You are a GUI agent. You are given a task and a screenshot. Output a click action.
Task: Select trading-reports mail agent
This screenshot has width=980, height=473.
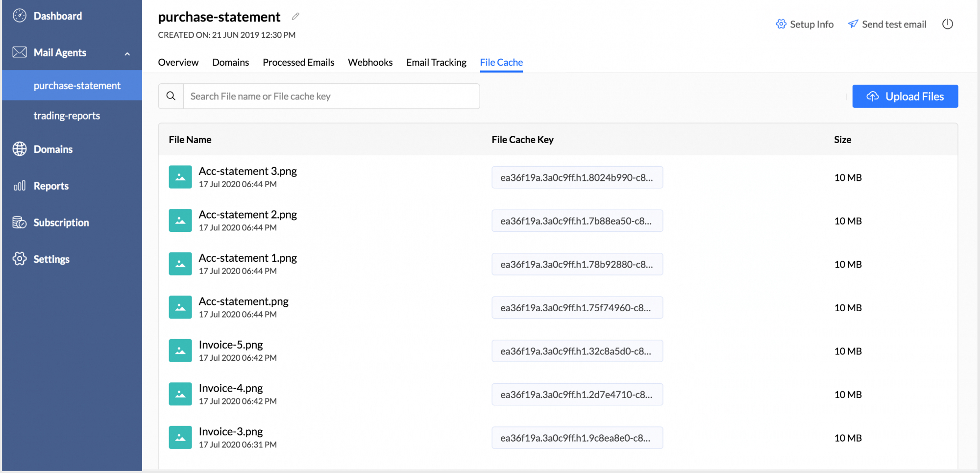pyautogui.click(x=67, y=116)
